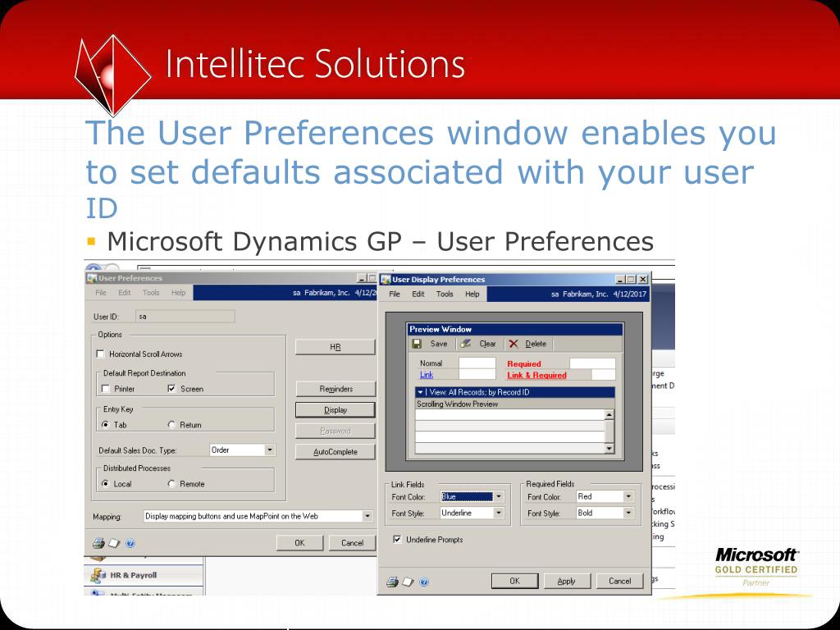840x630 pixels.
Task: Toggle the Underline Prompts checkbox
Action: pos(397,540)
